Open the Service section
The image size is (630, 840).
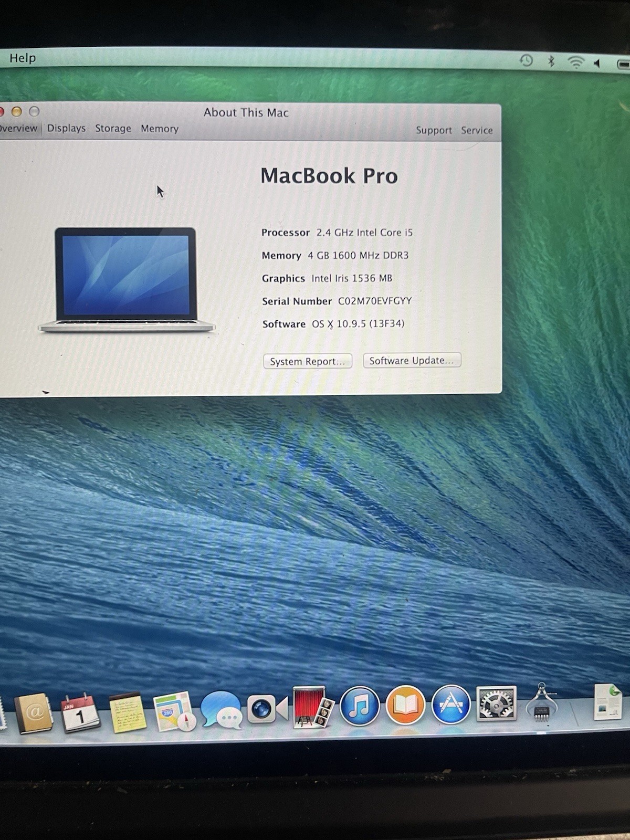coord(477,130)
